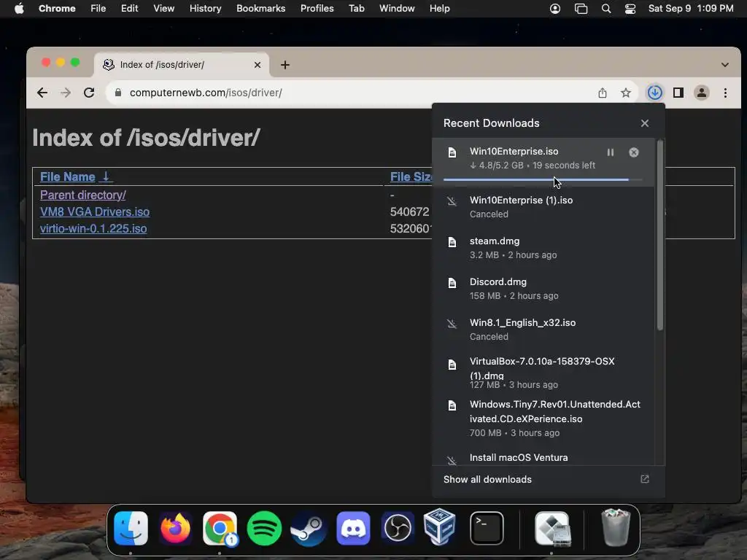Open the Window menu
The width and height of the screenshot is (747, 560).
[x=397, y=9]
